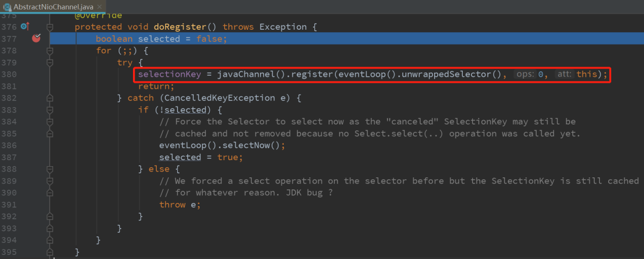Viewport: 644px width, 259px height.
Task: Select the AbstractNioChannel.java tab
Action: click(x=52, y=5)
